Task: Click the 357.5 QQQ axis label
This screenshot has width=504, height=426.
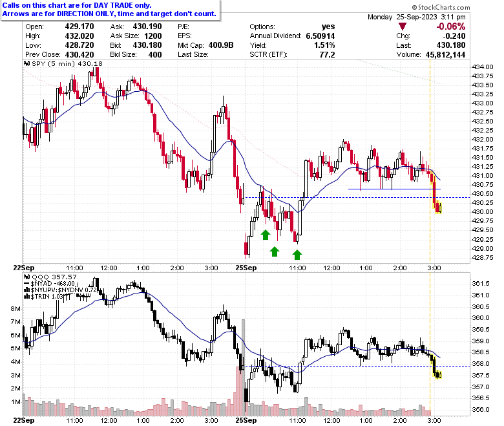Action: (x=481, y=375)
